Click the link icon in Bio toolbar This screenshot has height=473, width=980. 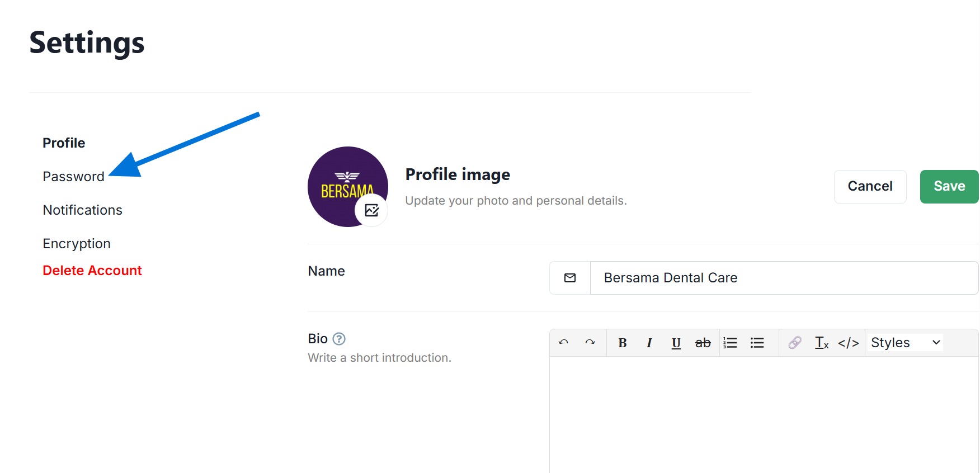coord(794,343)
